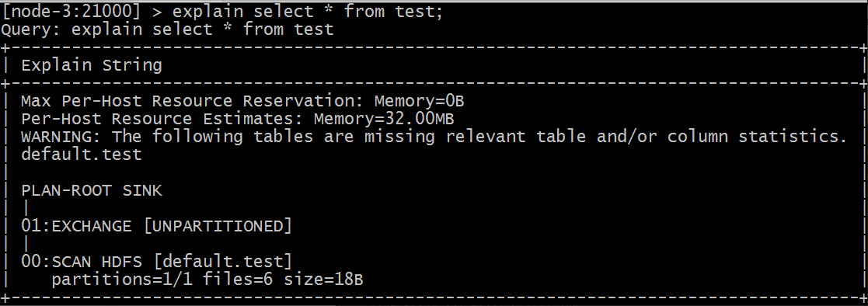Click the word test at end of query line
Viewport: 868px width, 306px height.
314,29
